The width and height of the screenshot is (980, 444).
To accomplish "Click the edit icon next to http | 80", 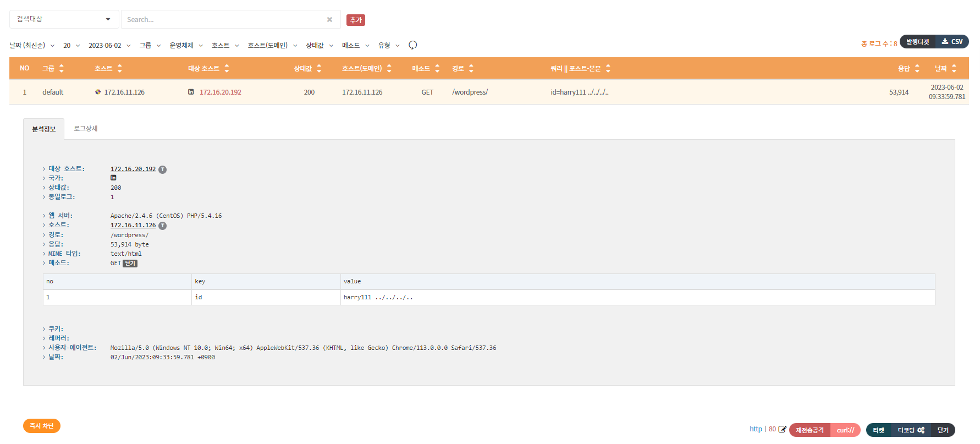I will click(782, 429).
